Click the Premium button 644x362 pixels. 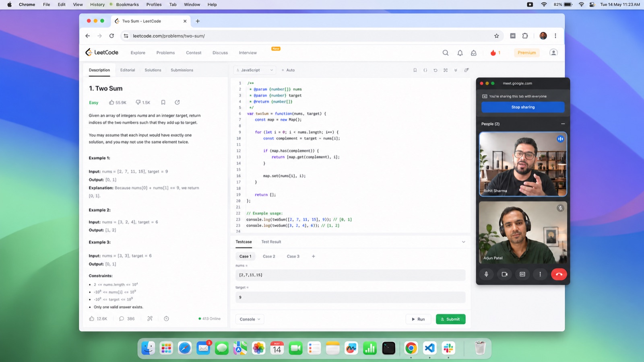(x=526, y=53)
